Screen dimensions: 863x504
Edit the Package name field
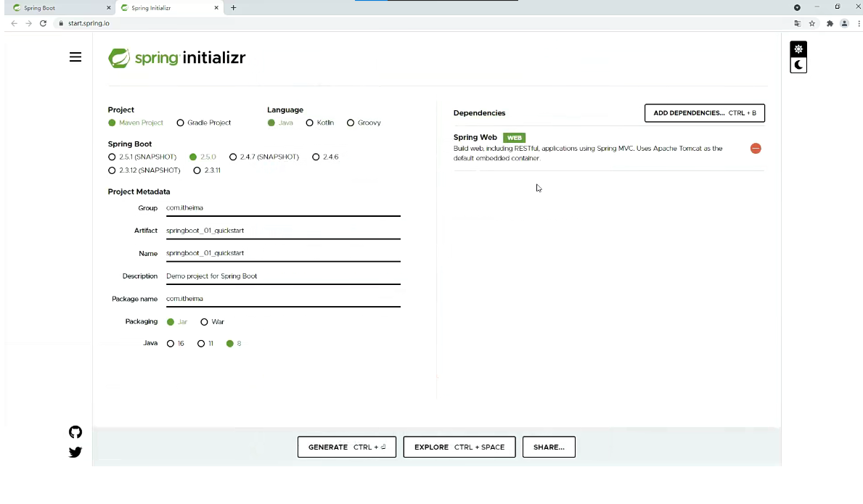[284, 299]
